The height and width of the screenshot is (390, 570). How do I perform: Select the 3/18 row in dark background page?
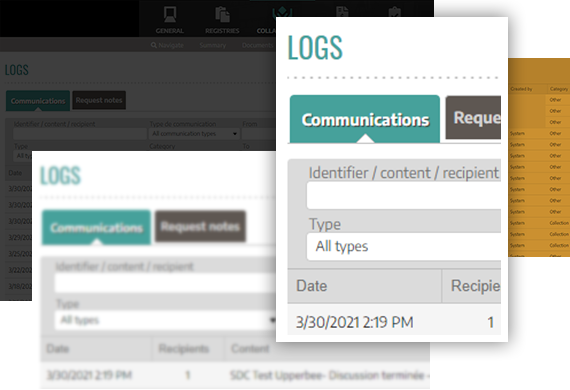(19, 286)
